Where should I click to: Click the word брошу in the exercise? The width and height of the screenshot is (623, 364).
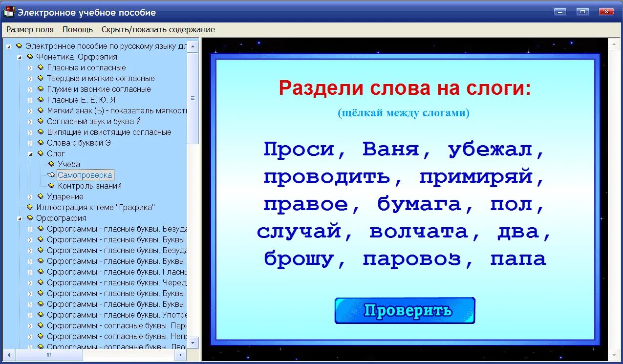click(x=299, y=259)
